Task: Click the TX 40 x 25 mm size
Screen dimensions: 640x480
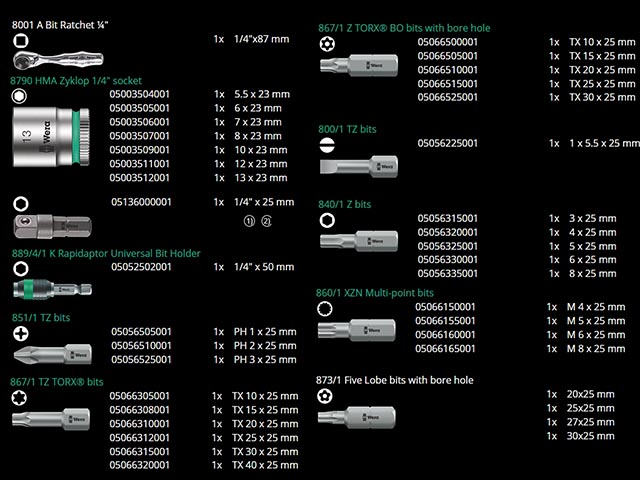Action: pos(265,465)
